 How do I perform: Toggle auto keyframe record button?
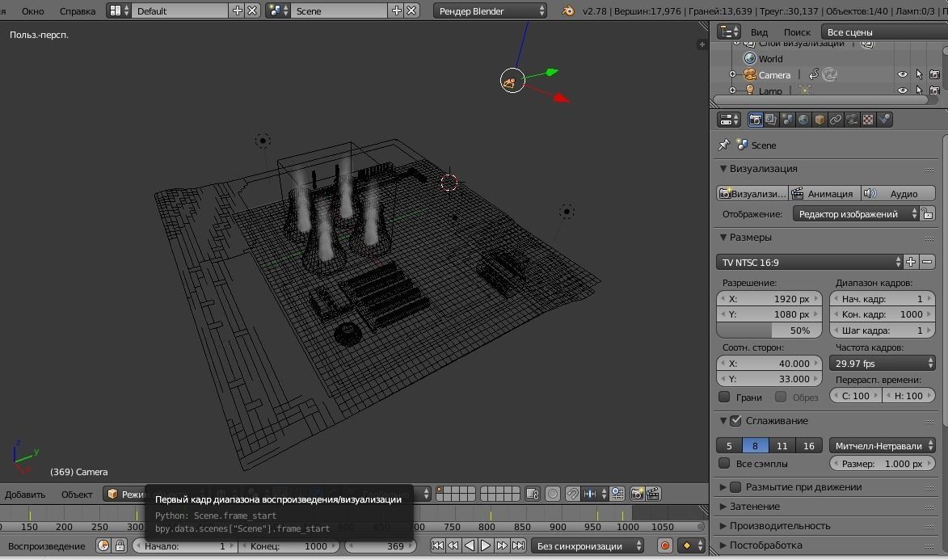pos(665,546)
